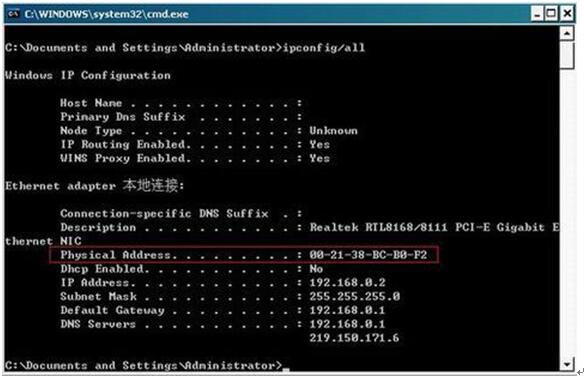584x378 pixels.
Task: Click the vertical scrollbar thumb
Action: (566, 55)
